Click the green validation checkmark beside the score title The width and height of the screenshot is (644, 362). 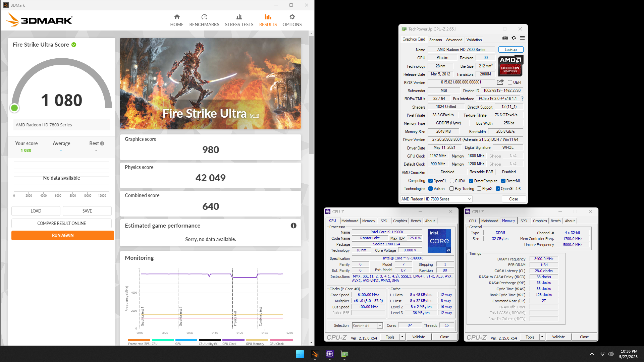coord(74,45)
